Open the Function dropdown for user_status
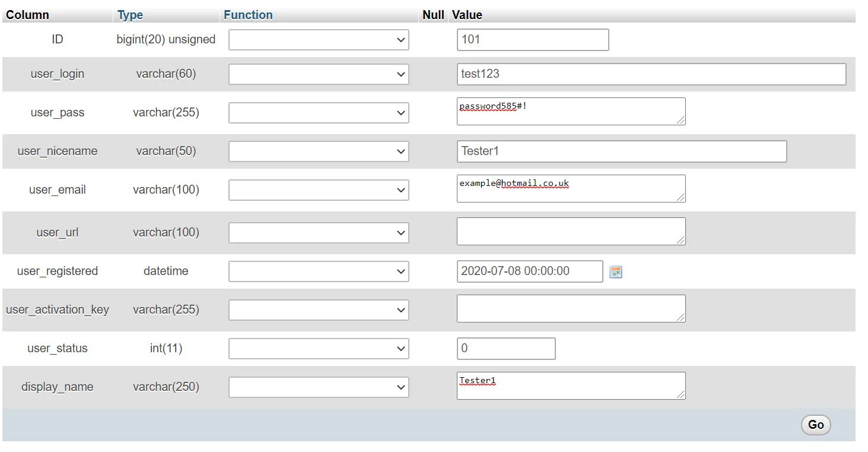The width and height of the screenshot is (868, 452). (x=319, y=349)
